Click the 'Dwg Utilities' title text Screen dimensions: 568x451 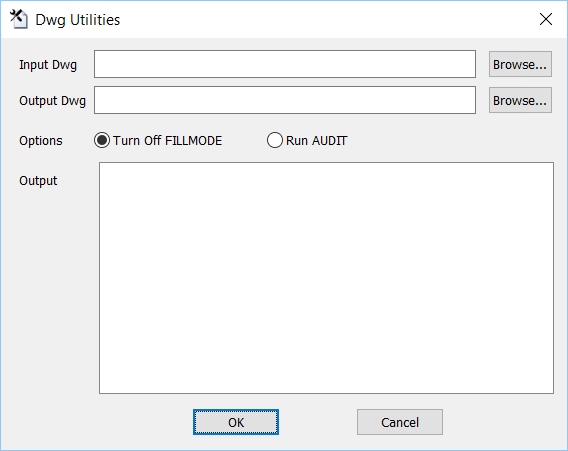(x=78, y=20)
